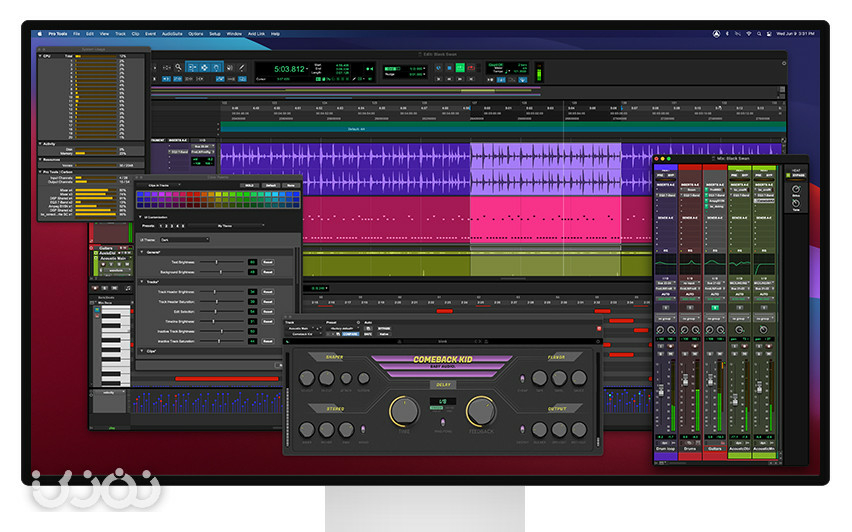The image size is (852, 532).
Task: Toggle the FLAVOR section switch on Comeback Kid
Action: click(522, 378)
